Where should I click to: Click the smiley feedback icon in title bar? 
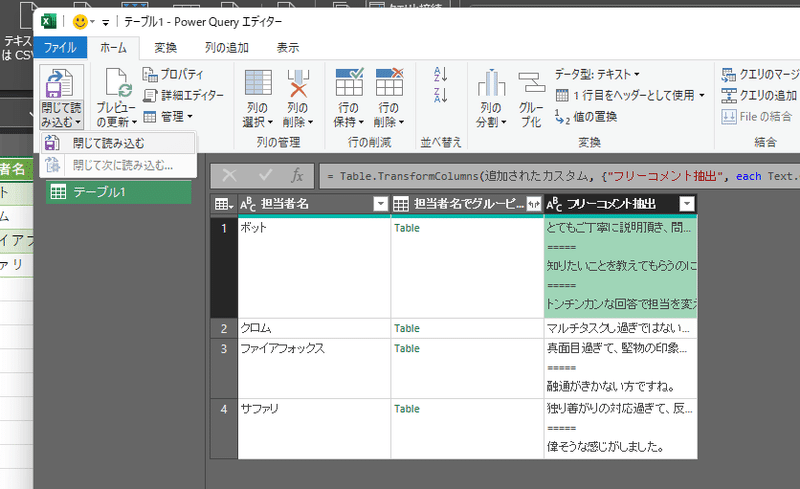click(80, 22)
